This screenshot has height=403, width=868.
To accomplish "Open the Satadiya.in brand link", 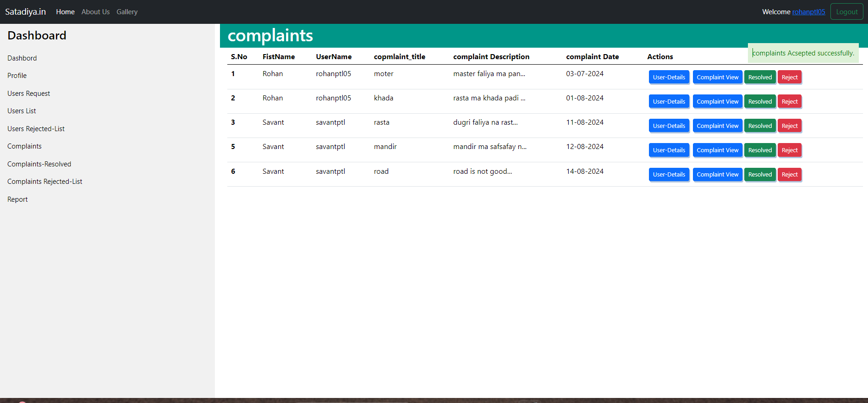I will pyautogui.click(x=25, y=12).
